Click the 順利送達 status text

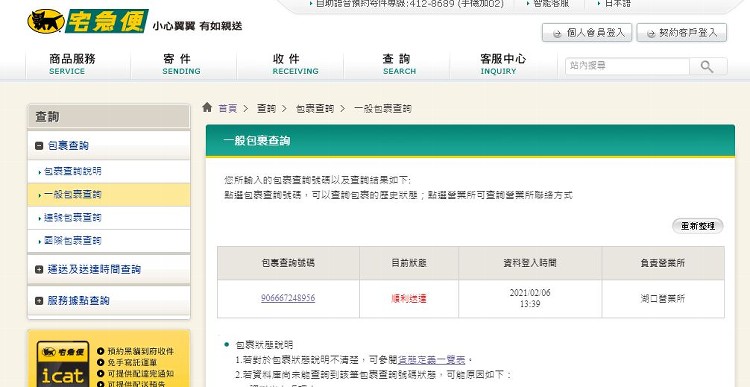click(408, 299)
